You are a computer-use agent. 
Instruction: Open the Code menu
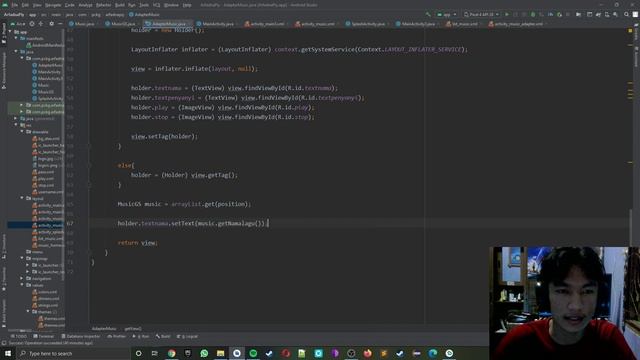(70, 5)
